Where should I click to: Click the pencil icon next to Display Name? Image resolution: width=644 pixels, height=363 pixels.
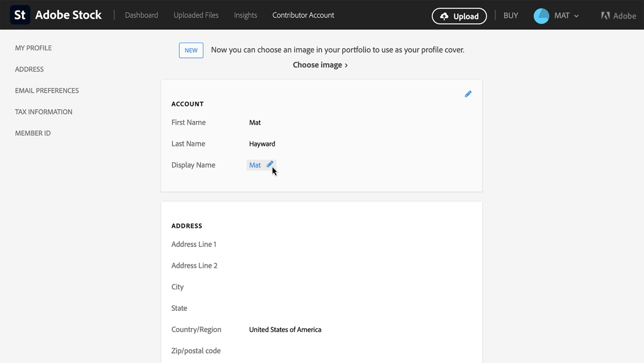coord(270,164)
